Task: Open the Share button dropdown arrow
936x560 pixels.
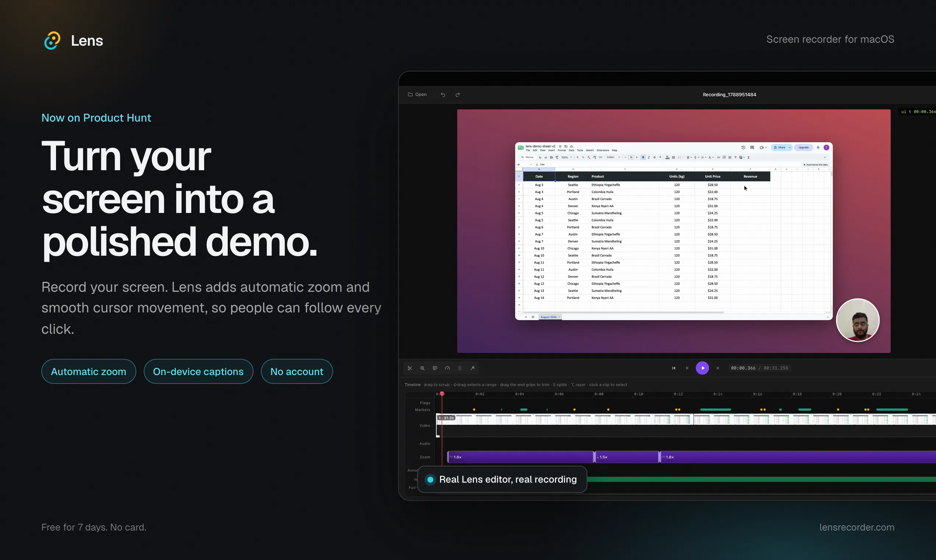Action: point(790,147)
